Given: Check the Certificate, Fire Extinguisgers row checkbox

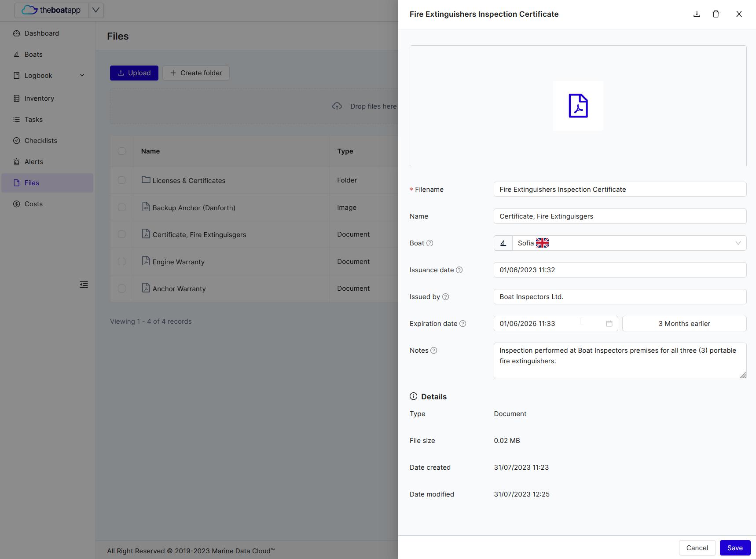Looking at the screenshot, I should click(x=121, y=234).
